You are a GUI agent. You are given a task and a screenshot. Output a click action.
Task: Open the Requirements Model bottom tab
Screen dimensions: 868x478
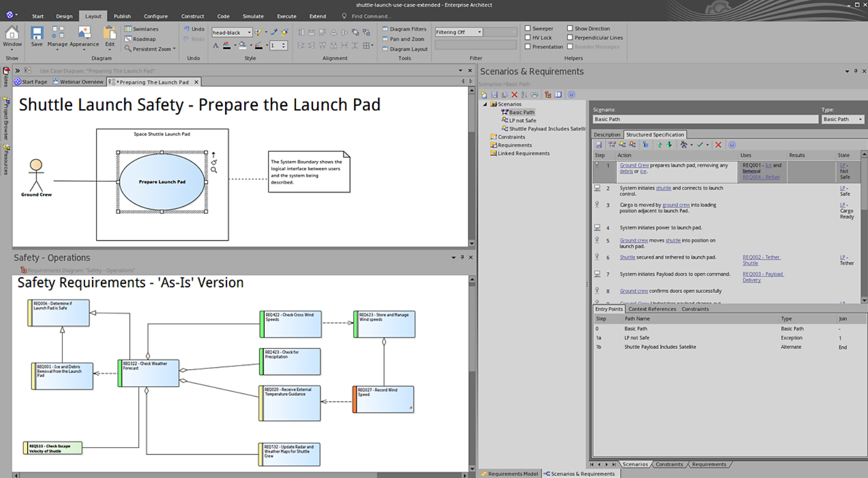[x=509, y=474]
